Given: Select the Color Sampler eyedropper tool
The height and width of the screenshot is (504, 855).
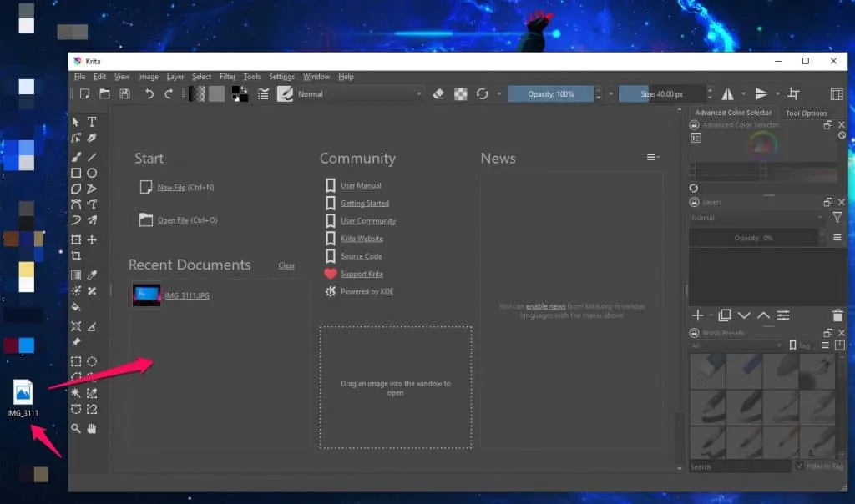Looking at the screenshot, I should 92,275.
